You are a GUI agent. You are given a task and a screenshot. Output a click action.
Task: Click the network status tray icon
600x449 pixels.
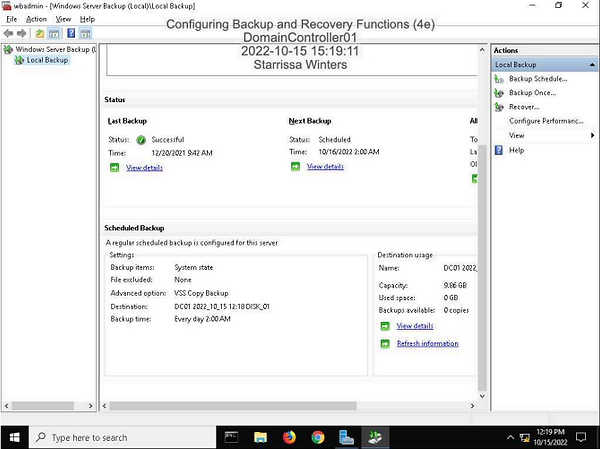[525, 437]
